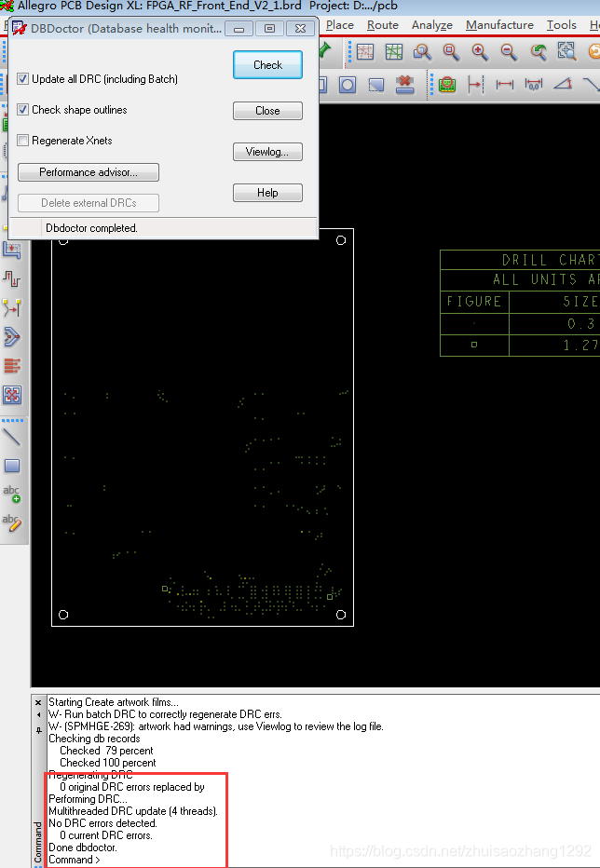
Task: Click the Custom Smooth chevron icon
Action: click(12, 336)
